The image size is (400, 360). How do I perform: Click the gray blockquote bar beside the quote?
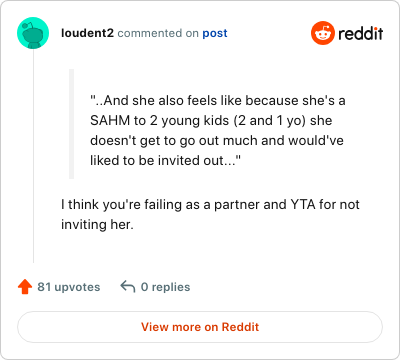point(71,124)
